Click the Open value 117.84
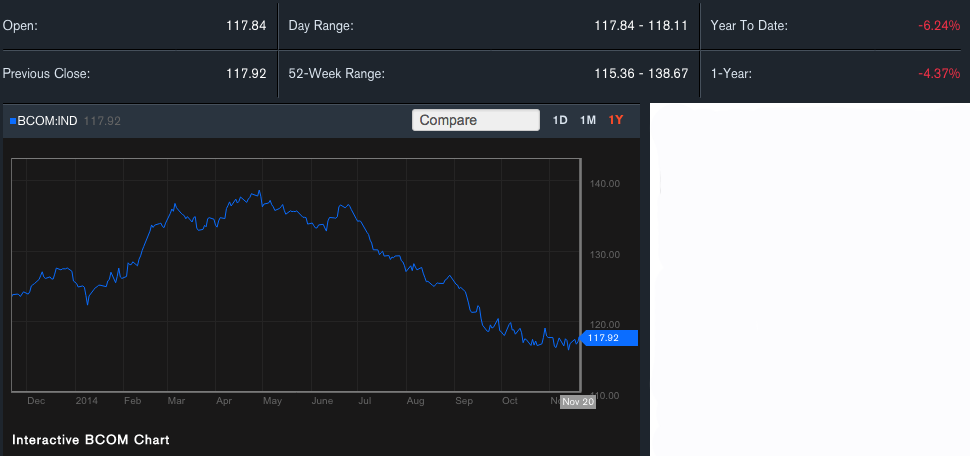 click(246, 26)
